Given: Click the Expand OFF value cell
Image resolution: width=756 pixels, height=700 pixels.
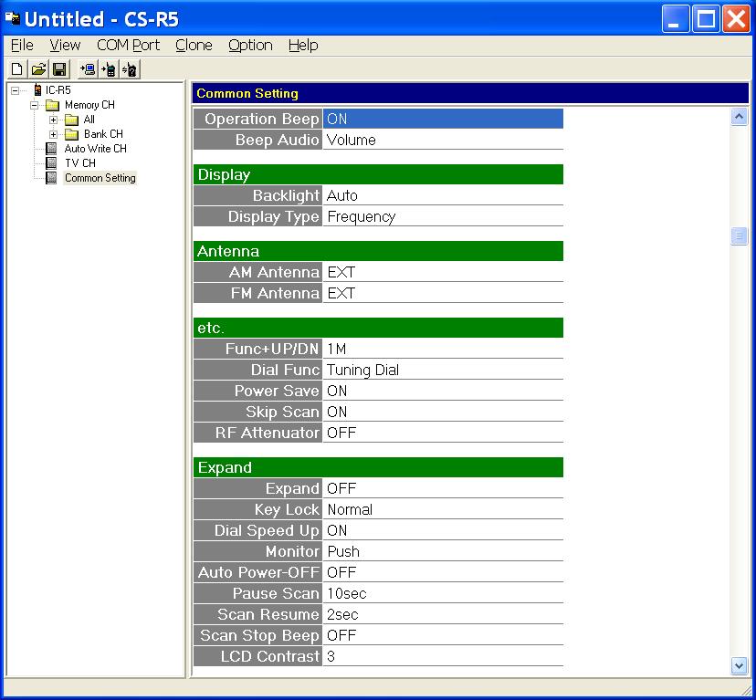Looking at the screenshot, I should [443, 488].
